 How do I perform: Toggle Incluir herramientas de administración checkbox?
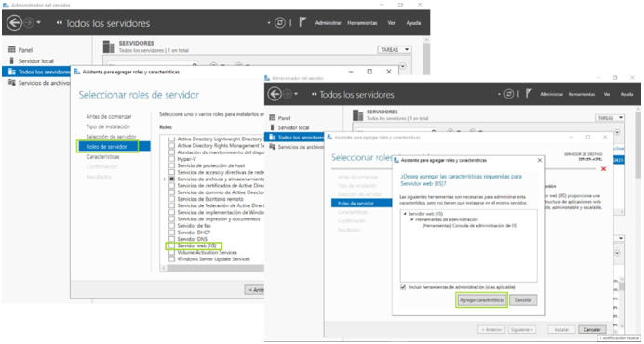coord(403,287)
